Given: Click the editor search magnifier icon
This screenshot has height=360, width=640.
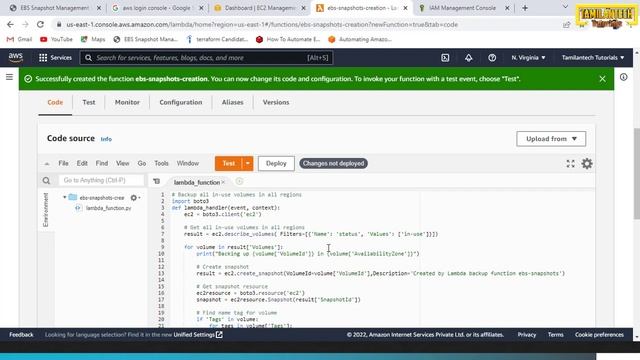Looking at the screenshot, I should 46,180.
